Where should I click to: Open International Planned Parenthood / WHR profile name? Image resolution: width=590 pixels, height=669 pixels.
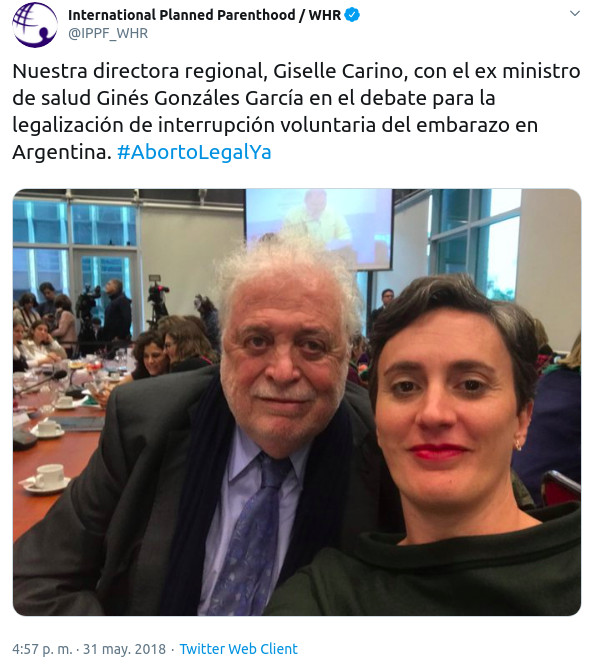[204, 15]
